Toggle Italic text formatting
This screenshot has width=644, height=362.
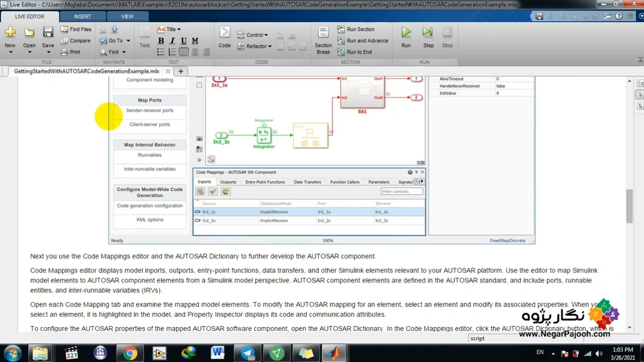click(x=172, y=41)
